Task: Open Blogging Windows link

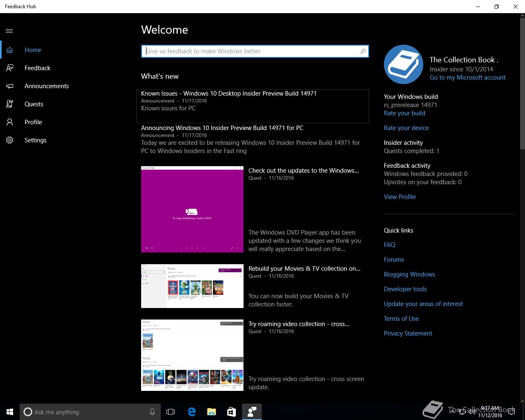Action: pos(409,274)
